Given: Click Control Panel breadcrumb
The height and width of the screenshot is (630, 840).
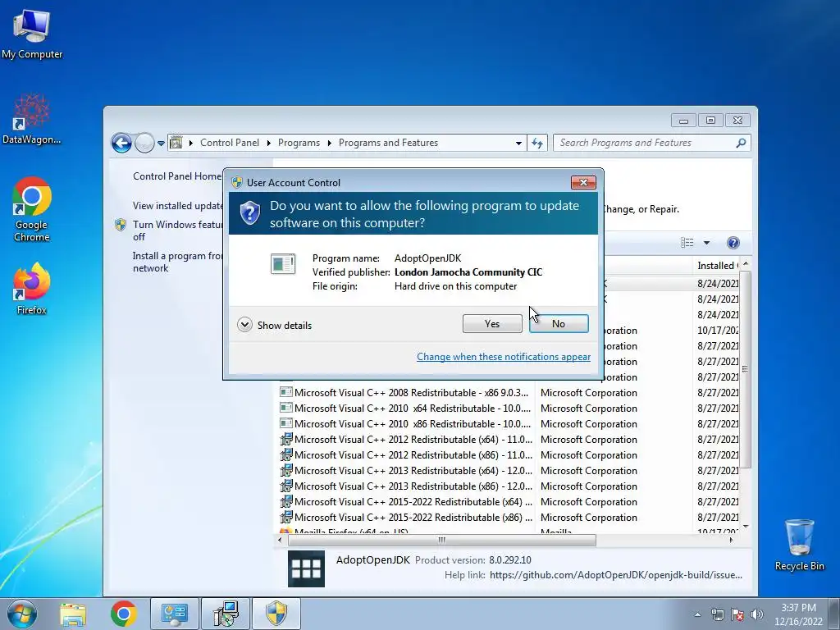Looking at the screenshot, I should coord(230,143).
